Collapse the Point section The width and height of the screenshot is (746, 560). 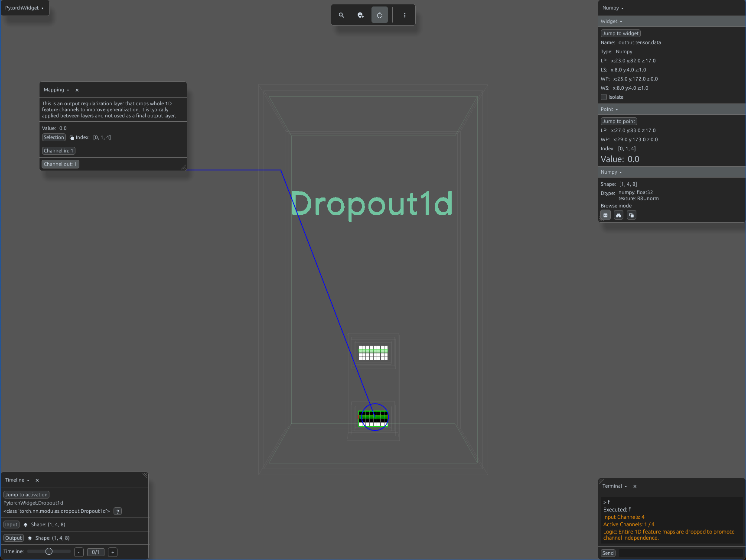click(609, 110)
